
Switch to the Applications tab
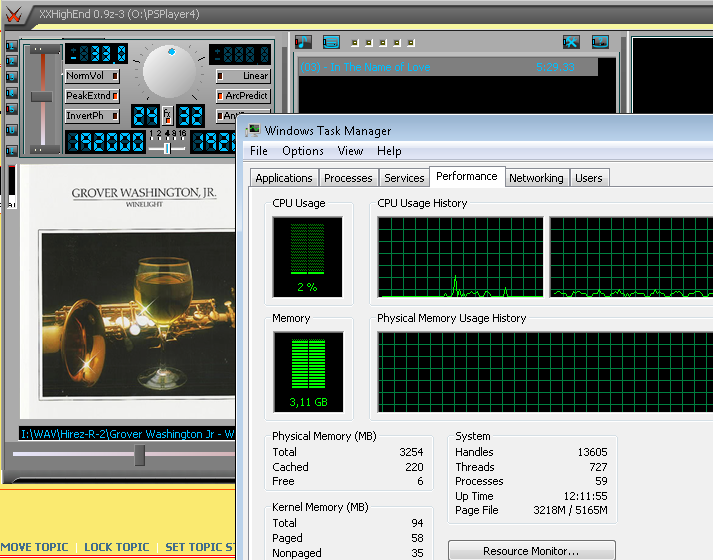coord(284,178)
